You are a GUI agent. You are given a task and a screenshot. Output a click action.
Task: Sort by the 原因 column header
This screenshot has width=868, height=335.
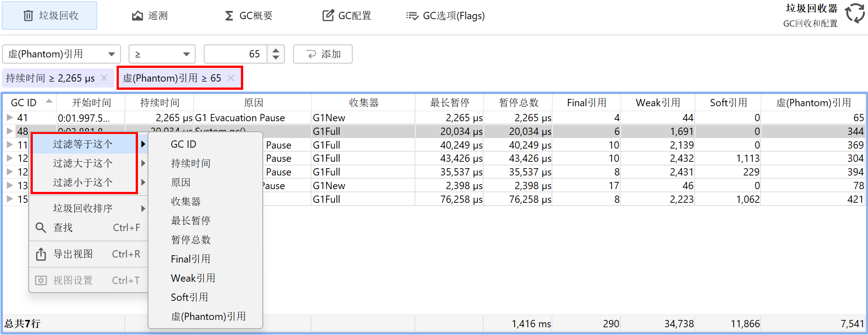pos(253,103)
